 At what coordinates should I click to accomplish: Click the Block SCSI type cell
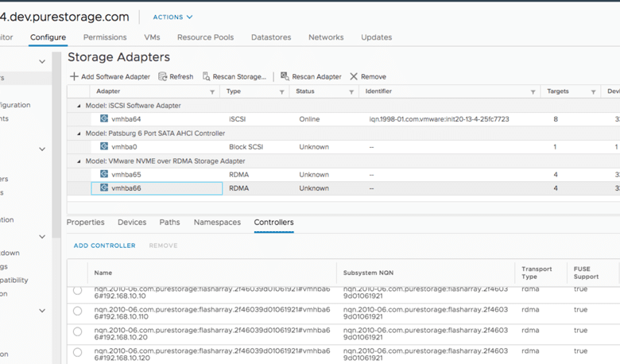click(246, 146)
